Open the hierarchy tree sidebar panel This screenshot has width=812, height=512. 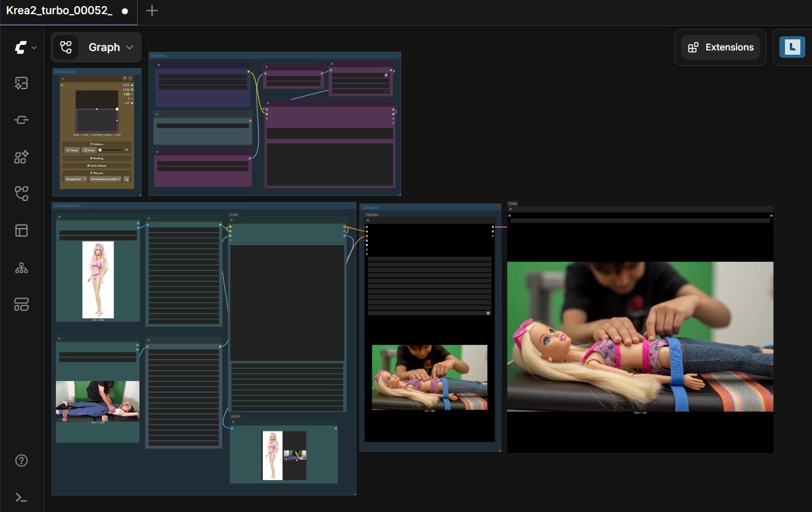pyautogui.click(x=21, y=268)
